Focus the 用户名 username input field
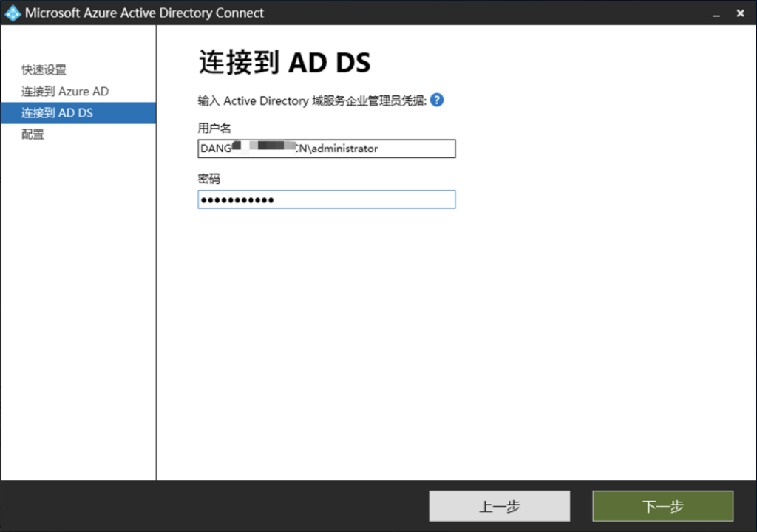757x532 pixels. click(326, 149)
